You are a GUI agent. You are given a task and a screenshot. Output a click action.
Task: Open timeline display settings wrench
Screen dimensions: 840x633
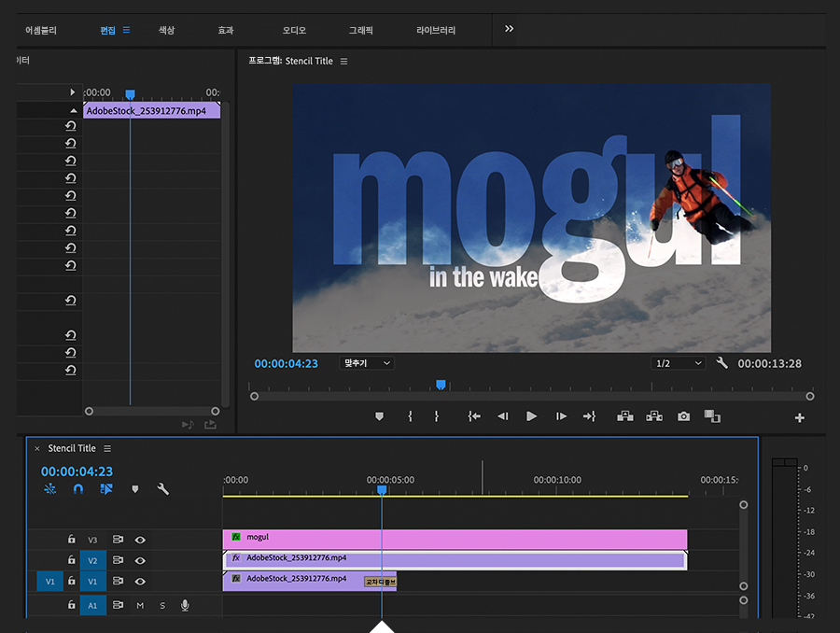pos(162,488)
